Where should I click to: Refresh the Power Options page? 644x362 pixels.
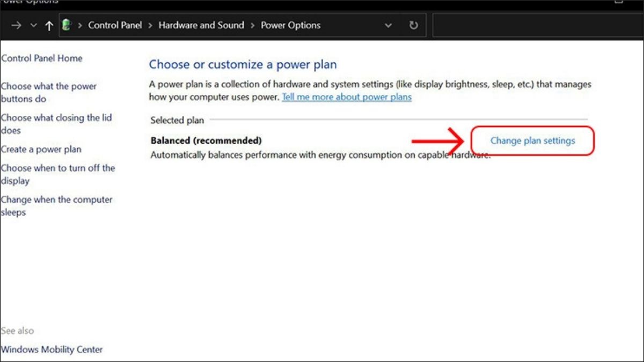pyautogui.click(x=413, y=25)
